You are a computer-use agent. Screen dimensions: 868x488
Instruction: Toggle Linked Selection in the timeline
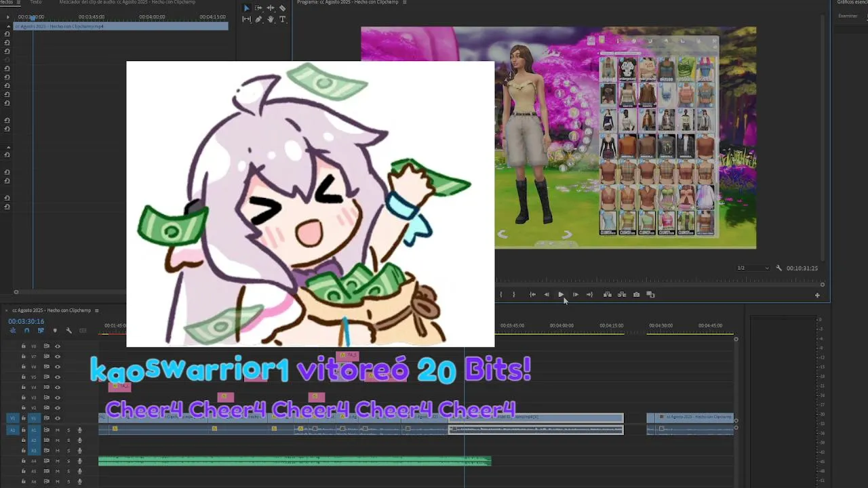pos(41,331)
